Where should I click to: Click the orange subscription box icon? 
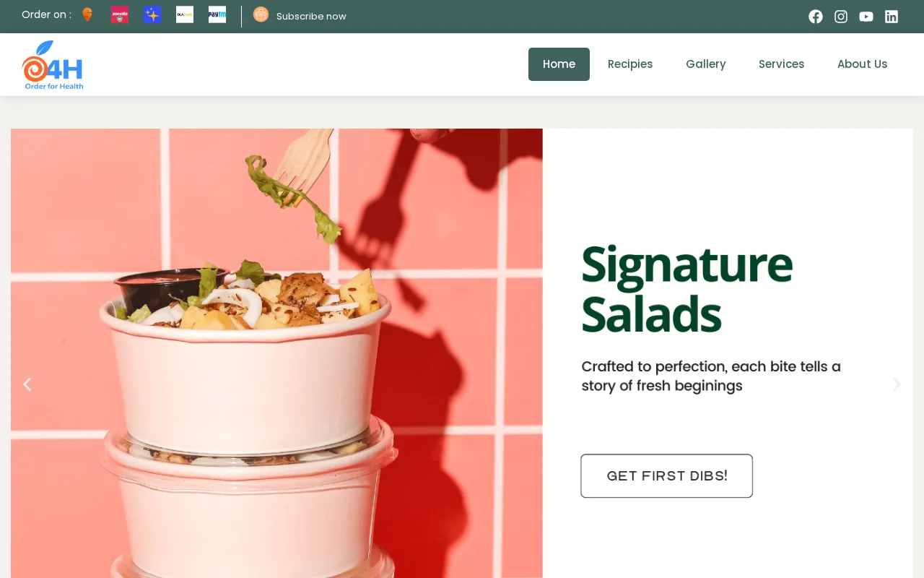coord(261,14)
